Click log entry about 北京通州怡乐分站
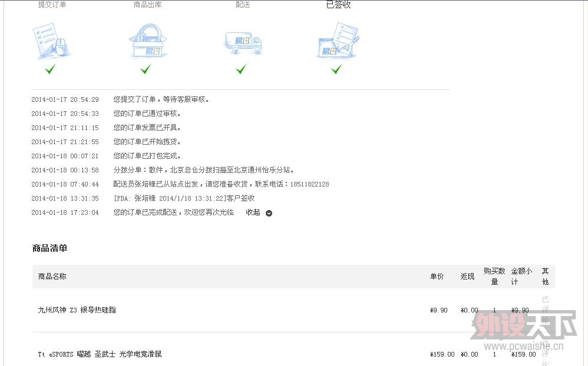Viewport: 588px width, 366px height. 204,170
